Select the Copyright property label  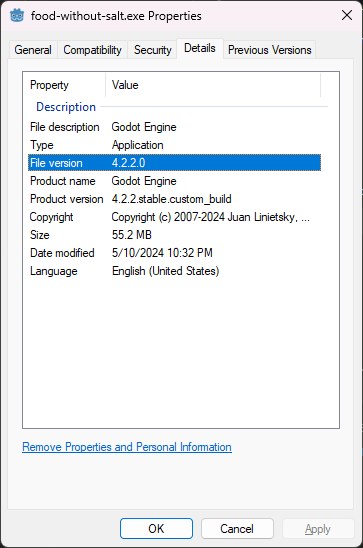point(51,217)
